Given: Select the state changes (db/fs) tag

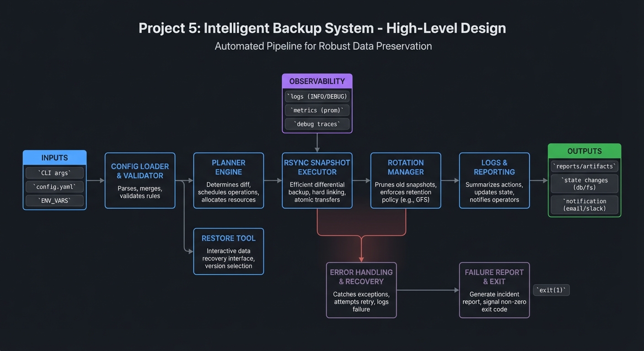Looking at the screenshot, I should [584, 184].
